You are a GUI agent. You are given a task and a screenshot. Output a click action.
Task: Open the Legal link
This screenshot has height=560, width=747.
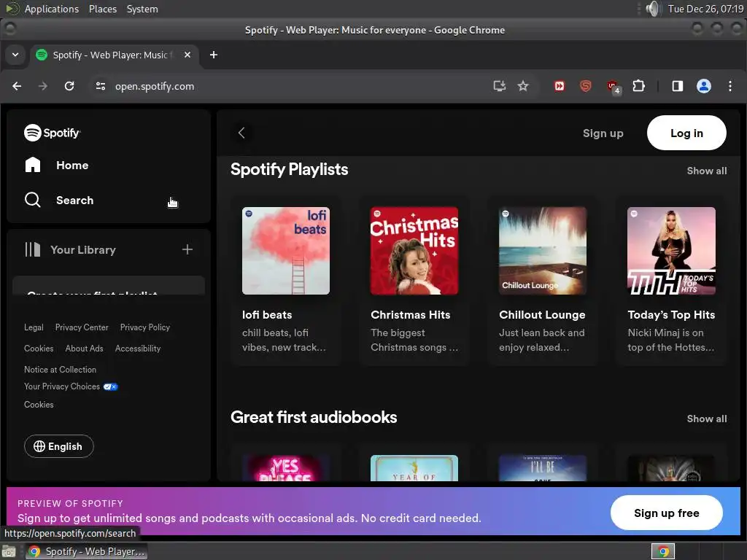click(x=34, y=327)
